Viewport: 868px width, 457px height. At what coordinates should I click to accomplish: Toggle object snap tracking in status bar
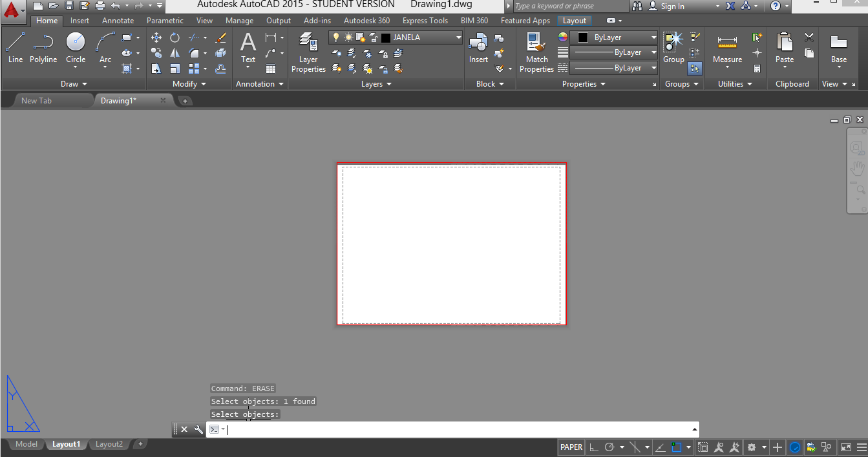660,447
